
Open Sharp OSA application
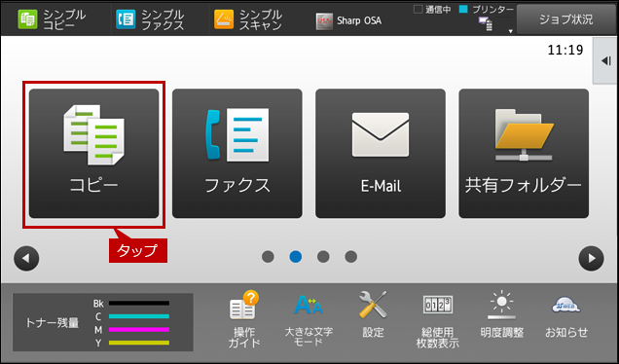(x=349, y=20)
